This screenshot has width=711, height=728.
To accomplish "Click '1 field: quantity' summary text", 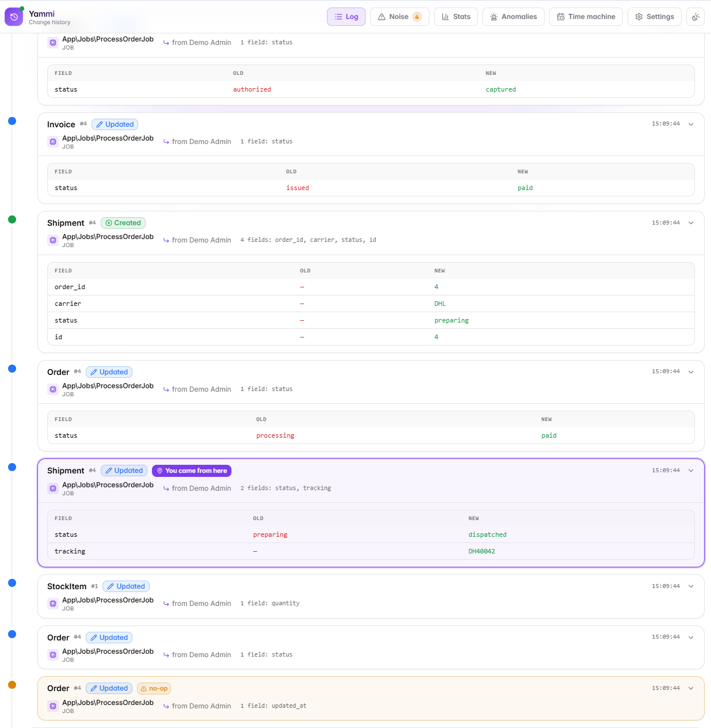I will pos(270,604).
